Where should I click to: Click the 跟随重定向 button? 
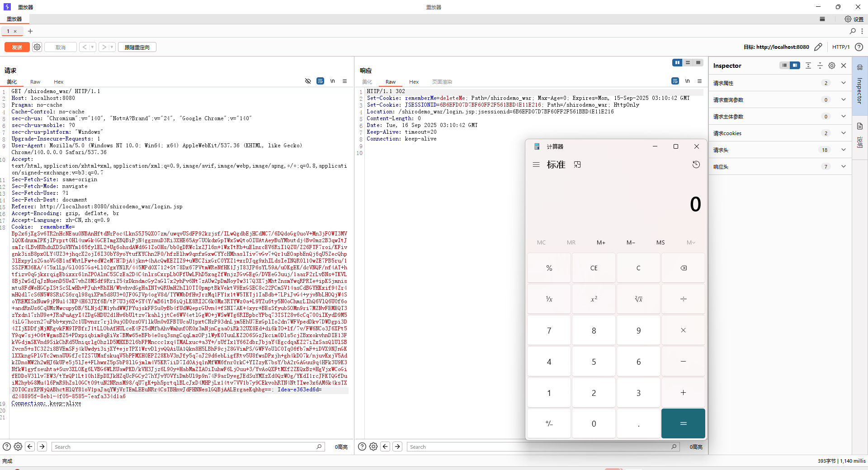pos(137,47)
